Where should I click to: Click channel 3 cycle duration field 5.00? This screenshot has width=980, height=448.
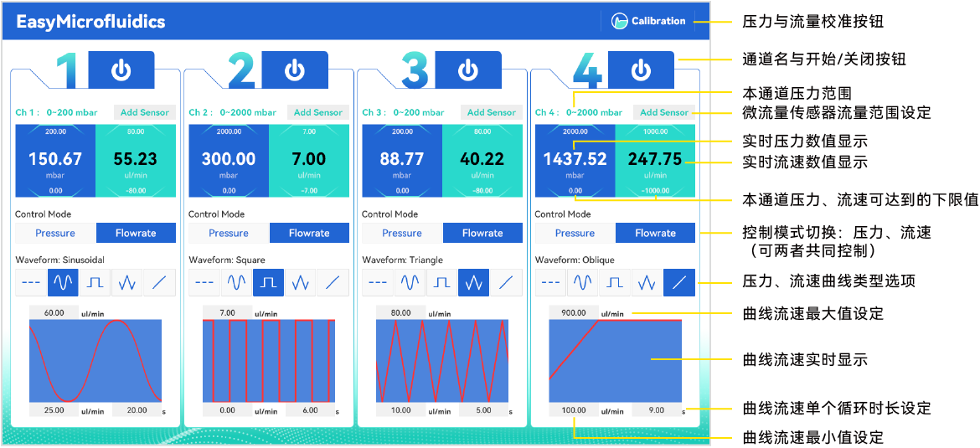483,410
